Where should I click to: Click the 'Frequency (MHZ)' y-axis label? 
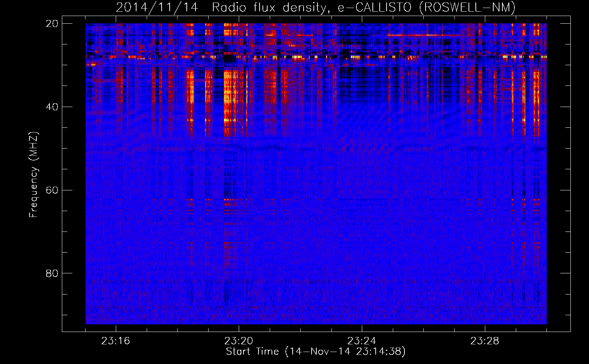[x=33, y=175]
